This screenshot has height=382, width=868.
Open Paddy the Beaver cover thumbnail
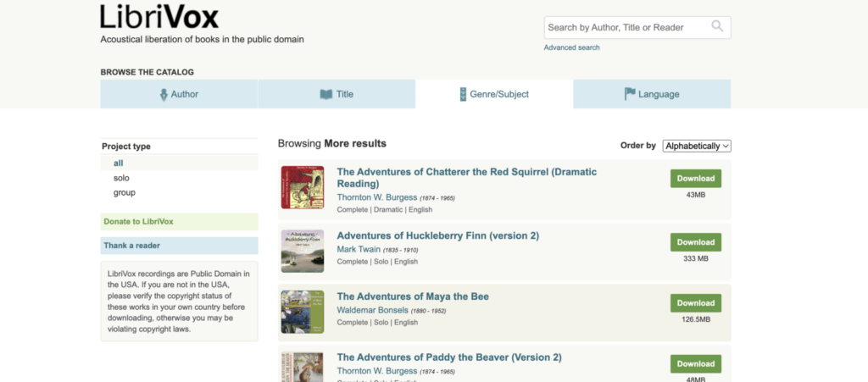point(303,367)
